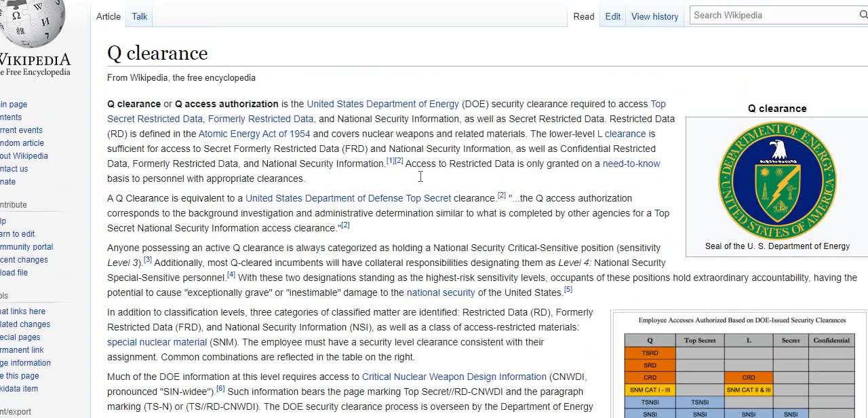Click the orange TSRD table cell
The width and height of the screenshot is (868, 418).
650,353
